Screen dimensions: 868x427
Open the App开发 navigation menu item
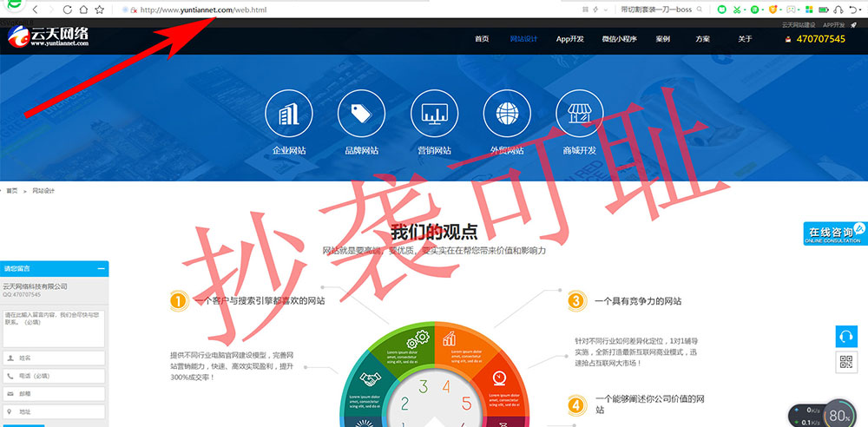(570, 39)
